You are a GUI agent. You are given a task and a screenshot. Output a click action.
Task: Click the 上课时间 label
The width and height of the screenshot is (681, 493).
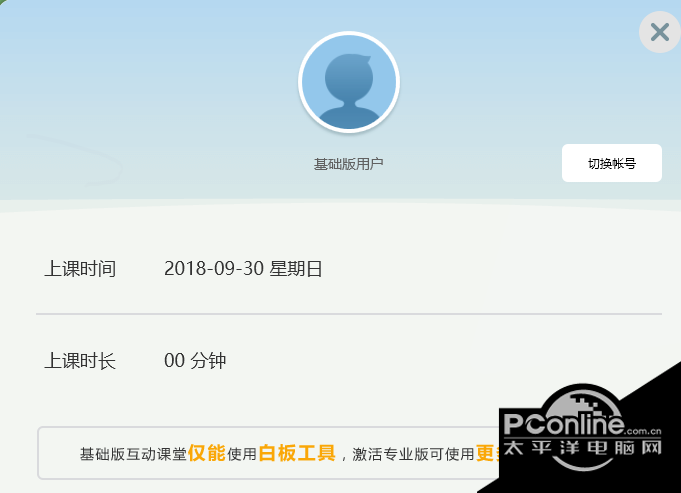pyautogui.click(x=80, y=268)
